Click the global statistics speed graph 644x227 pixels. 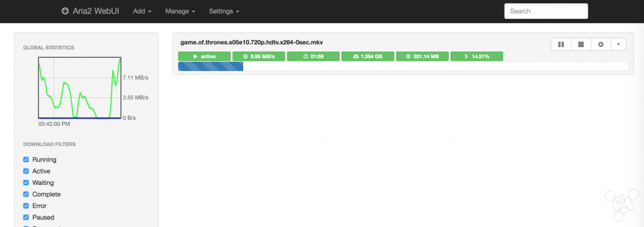click(79, 87)
